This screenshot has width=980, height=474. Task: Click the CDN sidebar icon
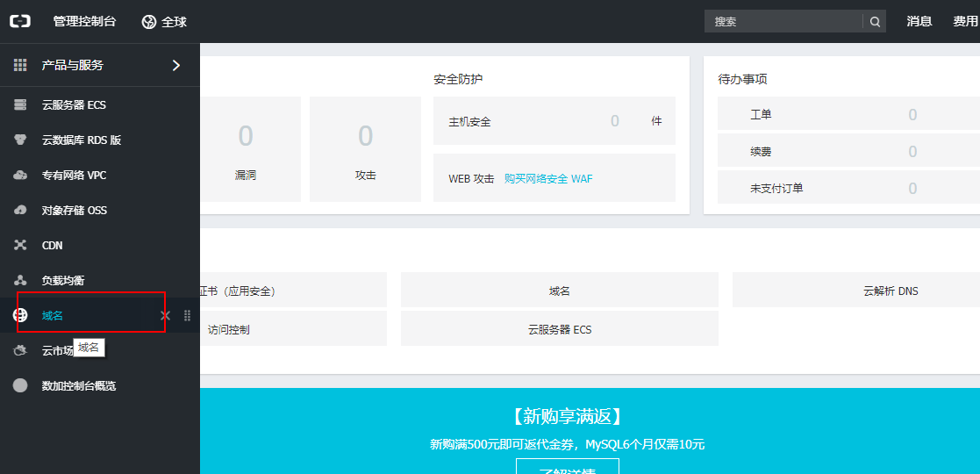pyautogui.click(x=20, y=245)
